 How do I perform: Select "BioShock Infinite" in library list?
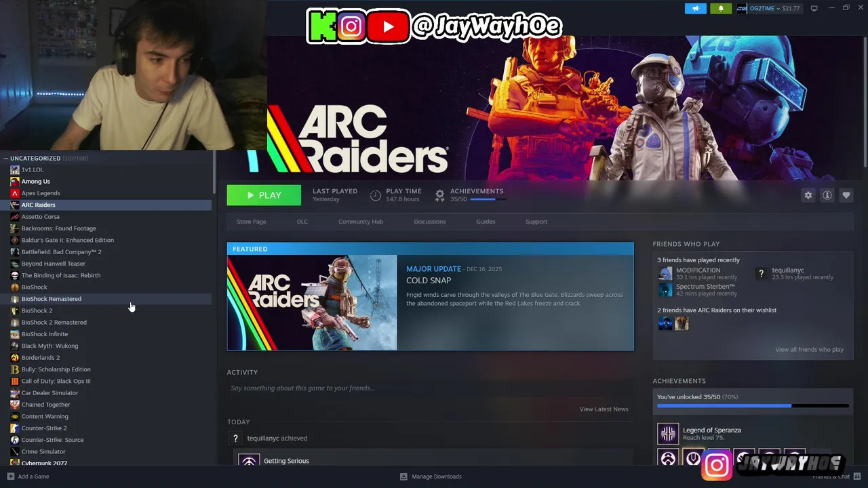click(x=45, y=334)
